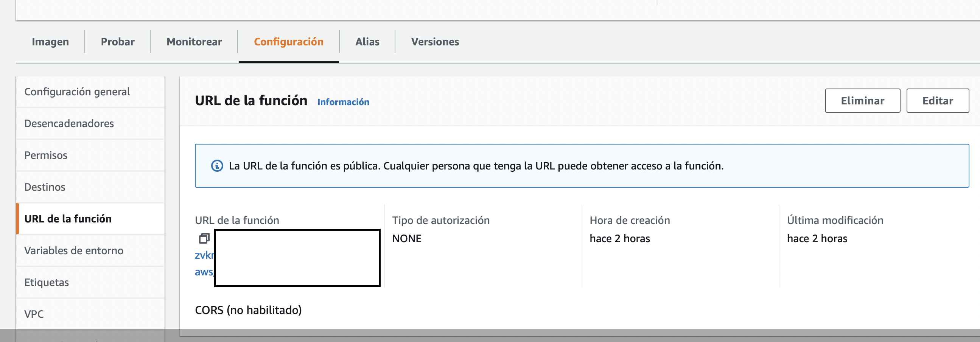Click the info icon in the public URL banner

coord(217,166)
